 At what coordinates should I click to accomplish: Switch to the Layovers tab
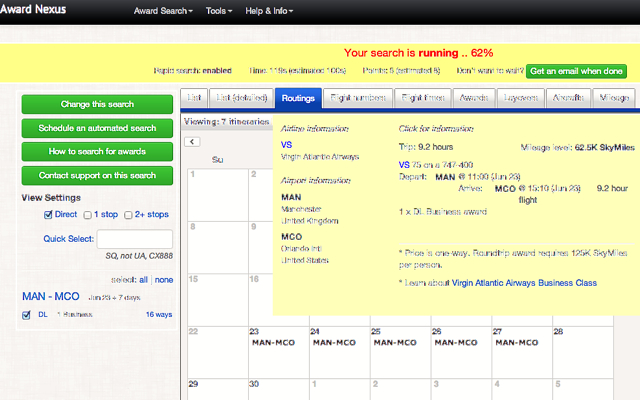click(x=520, y=98)
